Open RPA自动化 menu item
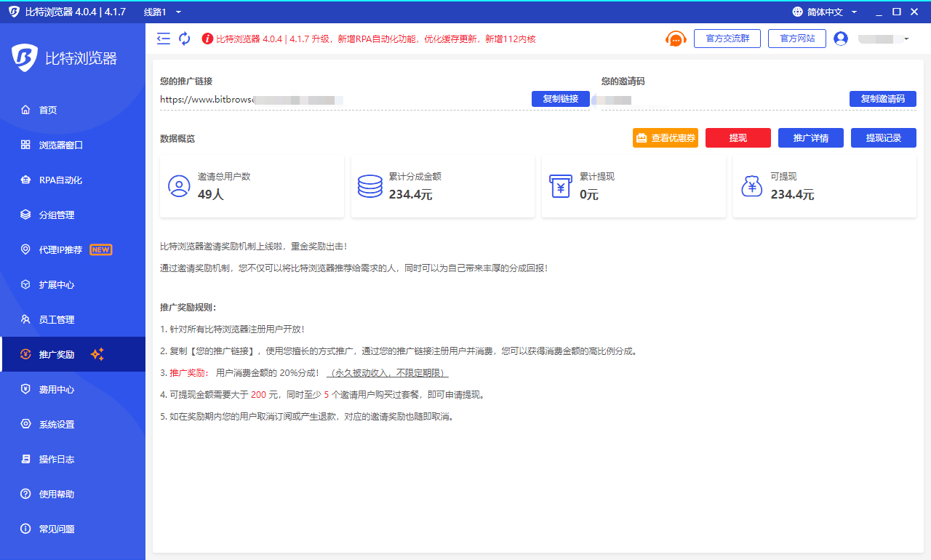This screenshot has width=931, height=560. click(x=73, y=180)
